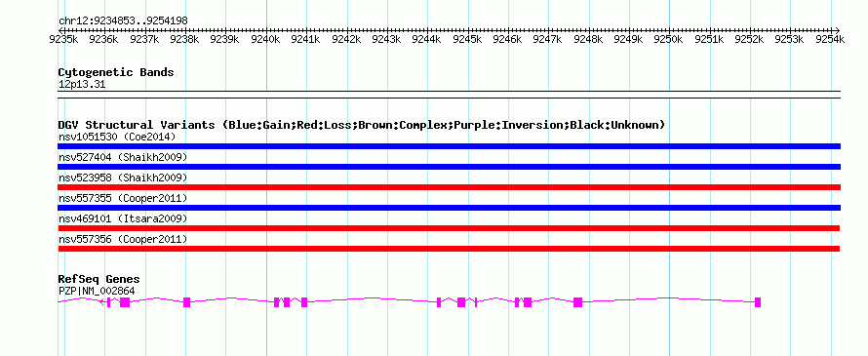Select the 9244k ruler tick label
Image resolution: width=868 pixels, height=356 pixels.
427,39
